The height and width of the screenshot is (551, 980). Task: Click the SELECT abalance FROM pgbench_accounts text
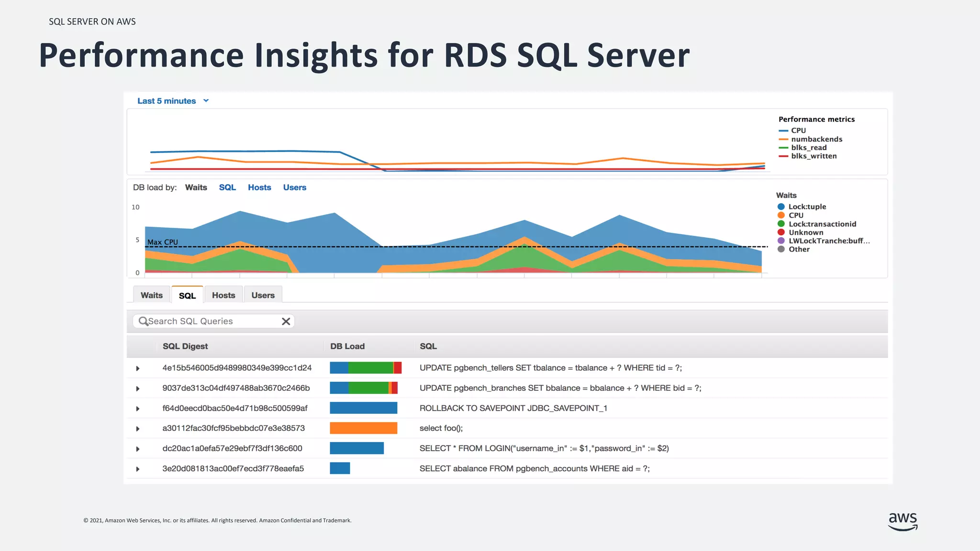535,468
